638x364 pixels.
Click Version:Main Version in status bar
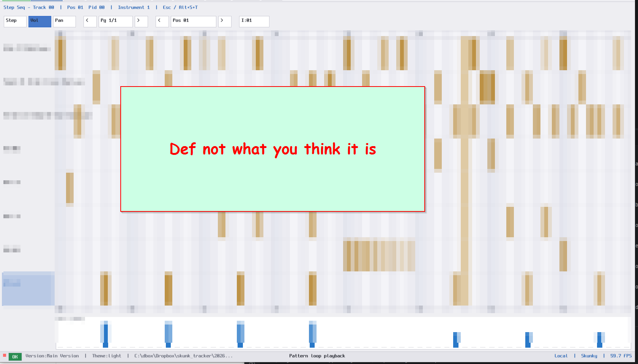[52, 356]
